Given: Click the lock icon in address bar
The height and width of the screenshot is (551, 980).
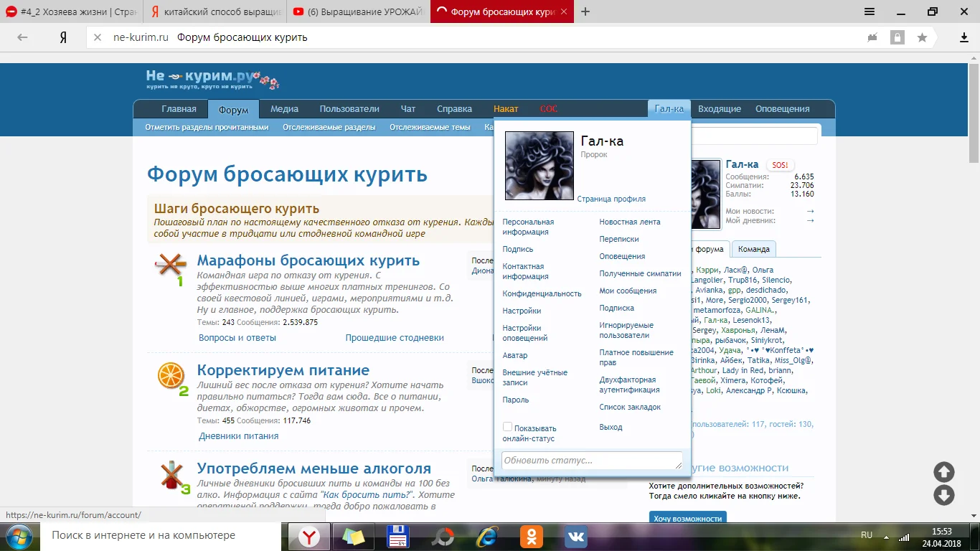Looking at the screenshot, I should [897, 37].
